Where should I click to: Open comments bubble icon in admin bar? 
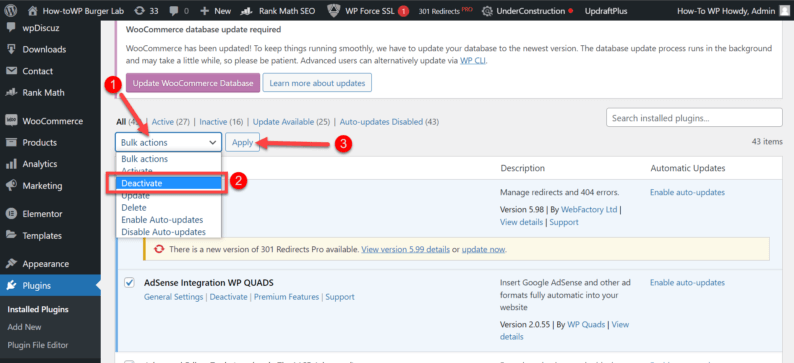(173, 11)
